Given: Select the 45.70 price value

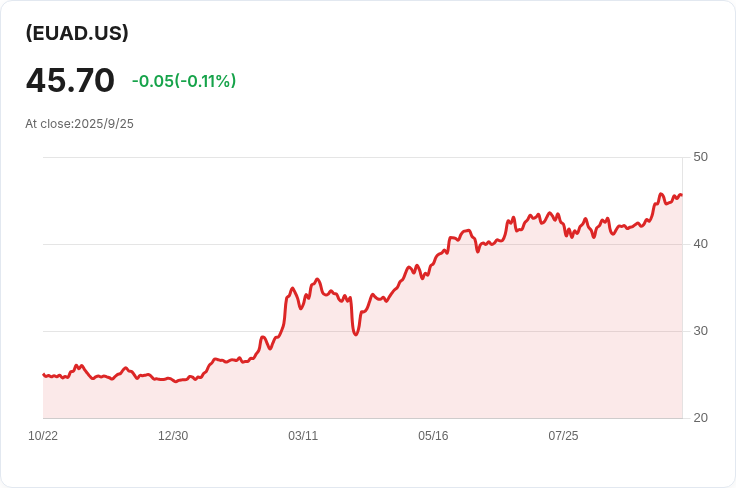Looking at the screenshot, I should [70, 80].
